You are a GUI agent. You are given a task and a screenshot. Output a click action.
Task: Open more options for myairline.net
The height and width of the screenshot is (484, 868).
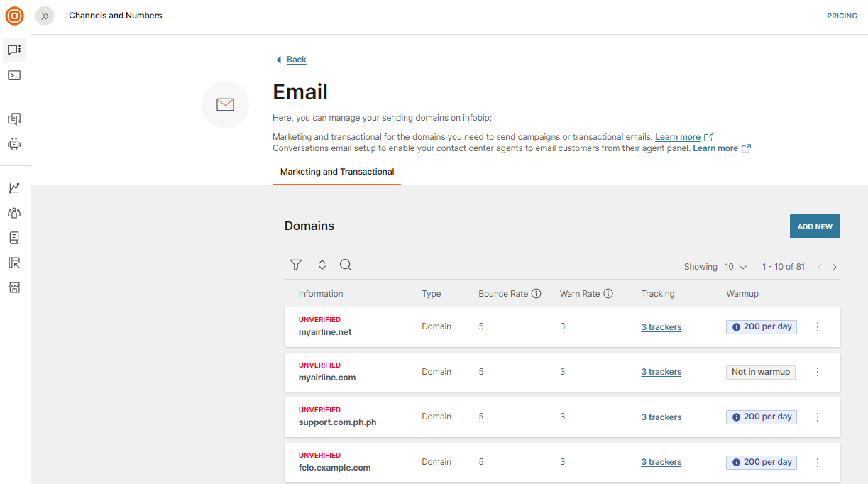tap(818, 327)
